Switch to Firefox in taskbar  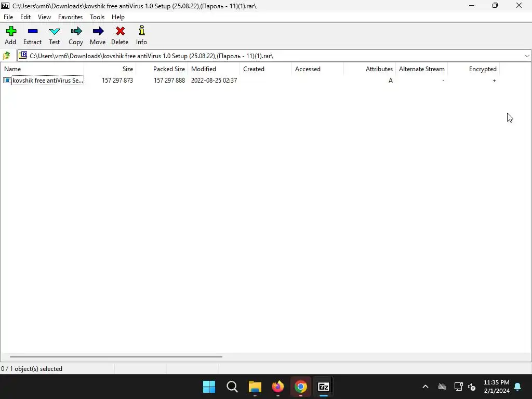[278, 387]
